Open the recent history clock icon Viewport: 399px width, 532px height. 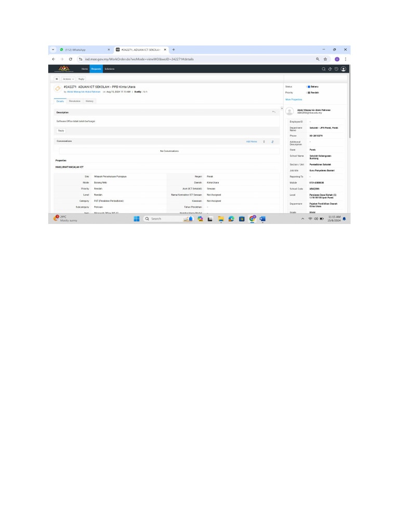tap(336, 69)
